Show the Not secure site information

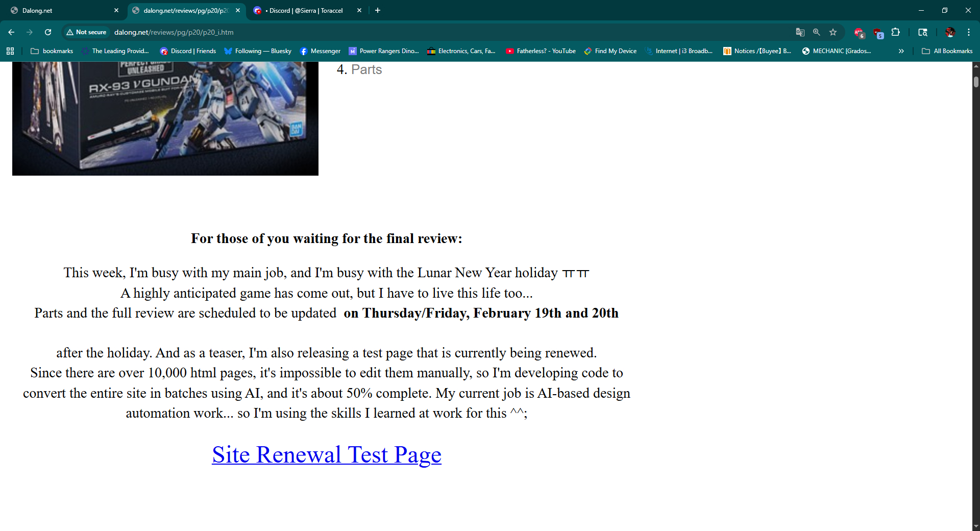click(86, 32)
